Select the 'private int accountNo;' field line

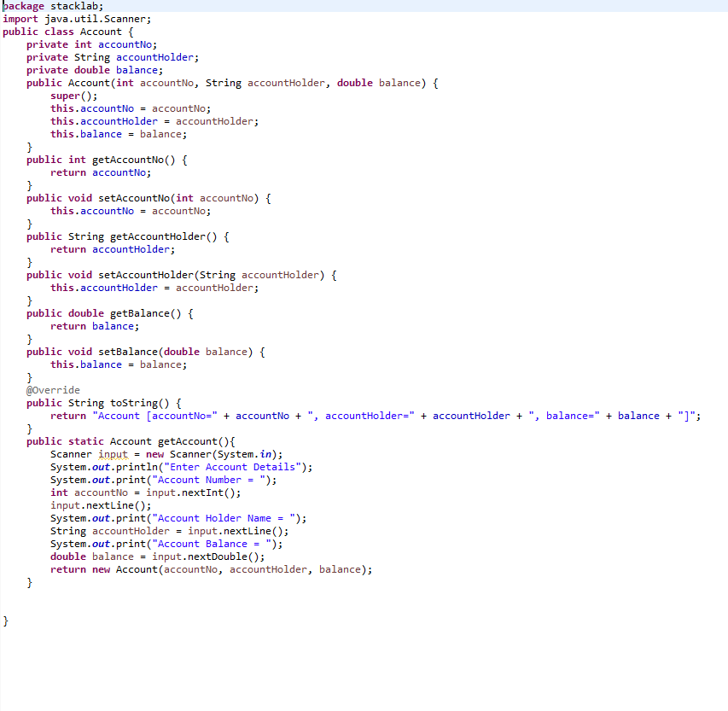(x=92, y=44)
